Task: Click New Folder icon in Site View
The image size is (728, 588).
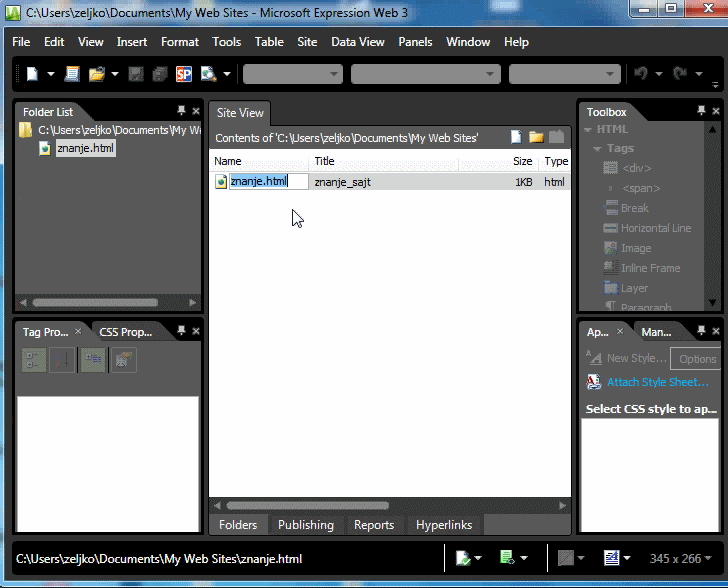Action: click(536, 137)
